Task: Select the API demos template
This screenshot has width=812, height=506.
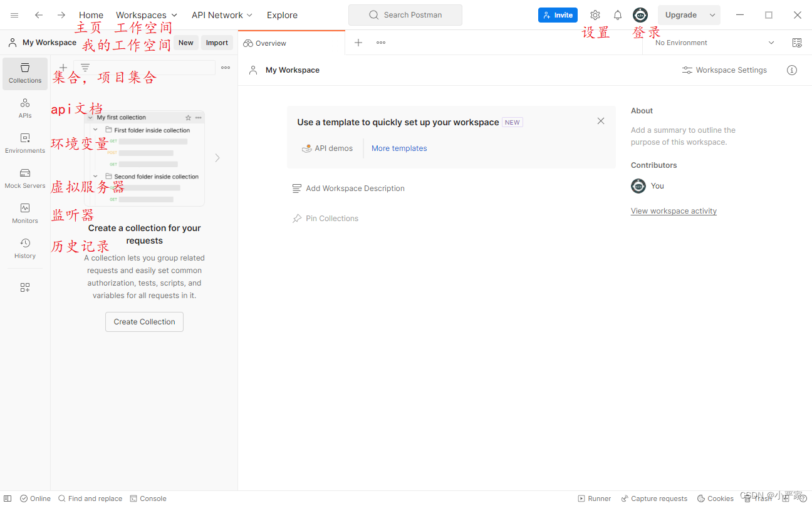Action: pyautogui.click(x=327, y=148)
